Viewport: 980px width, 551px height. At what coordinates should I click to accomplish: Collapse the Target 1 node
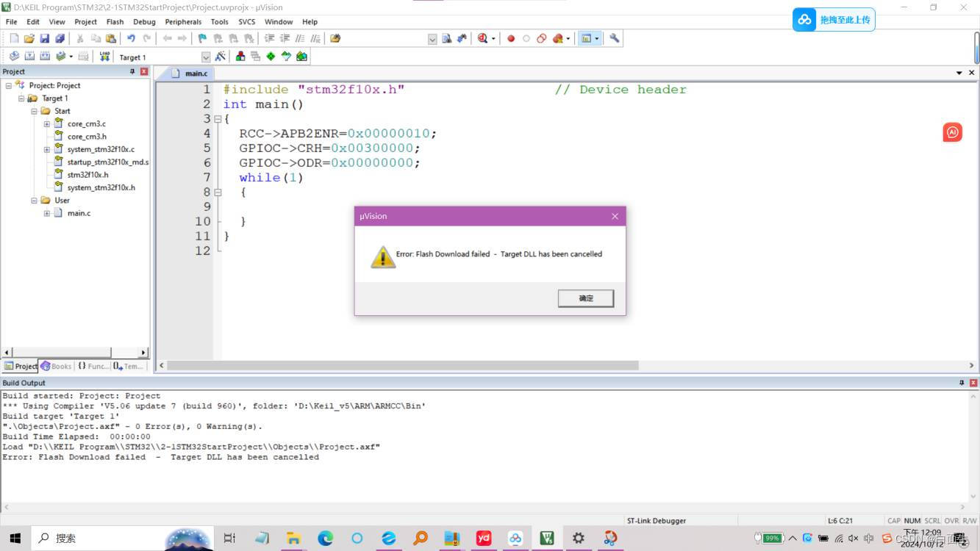point(21,98)
